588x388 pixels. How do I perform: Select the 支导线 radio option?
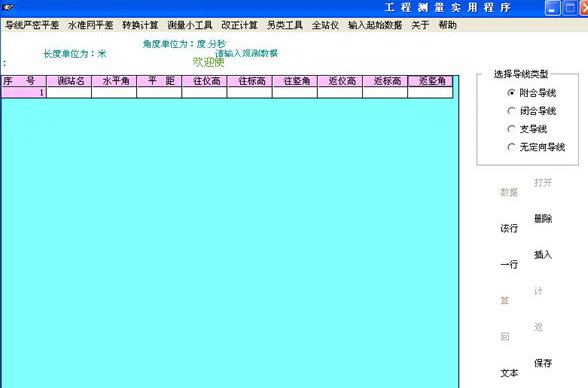point(527,129)
